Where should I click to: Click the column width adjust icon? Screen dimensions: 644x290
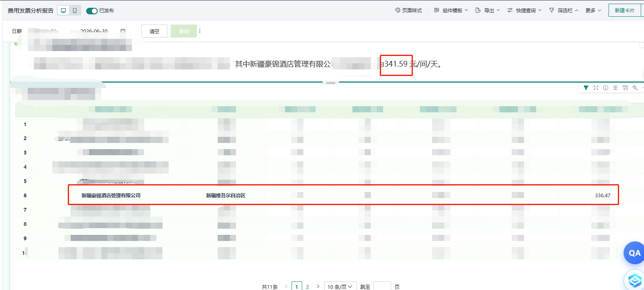[615, 88]
